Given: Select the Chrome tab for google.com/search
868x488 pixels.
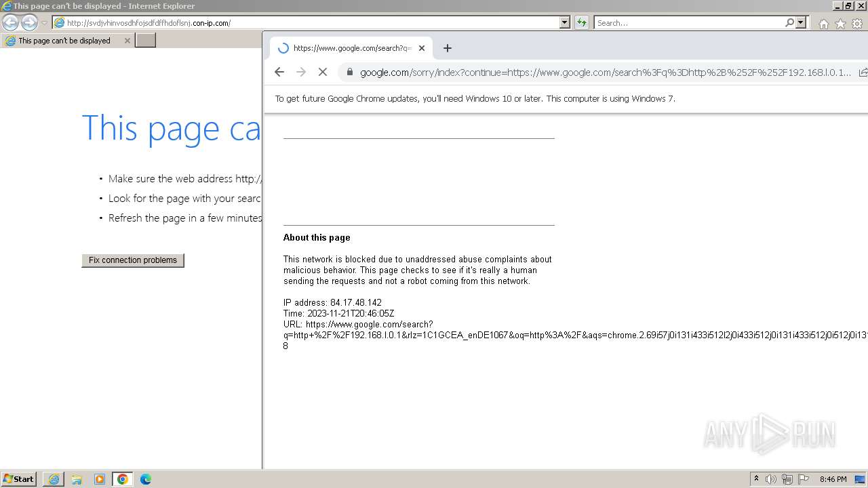Looking at the screenshot, I should tap(350, 48).
